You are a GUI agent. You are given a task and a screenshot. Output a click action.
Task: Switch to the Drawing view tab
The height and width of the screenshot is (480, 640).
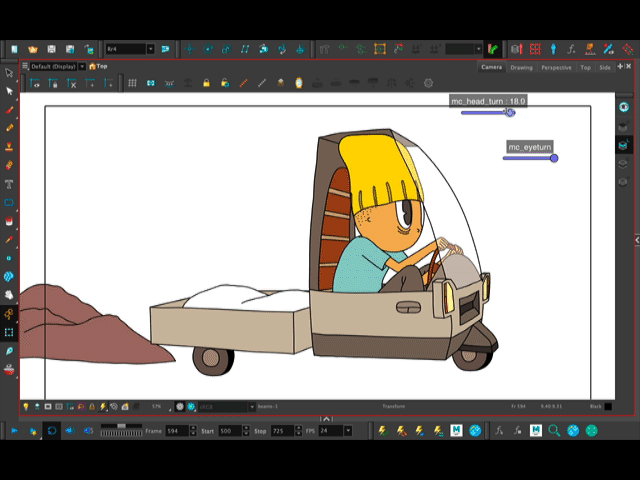521,67
